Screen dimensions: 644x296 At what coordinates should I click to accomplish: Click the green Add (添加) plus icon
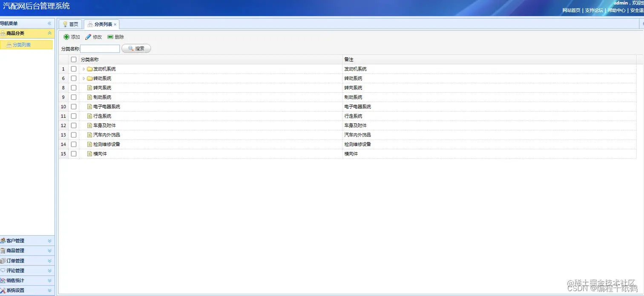click(x=66, y=37)
